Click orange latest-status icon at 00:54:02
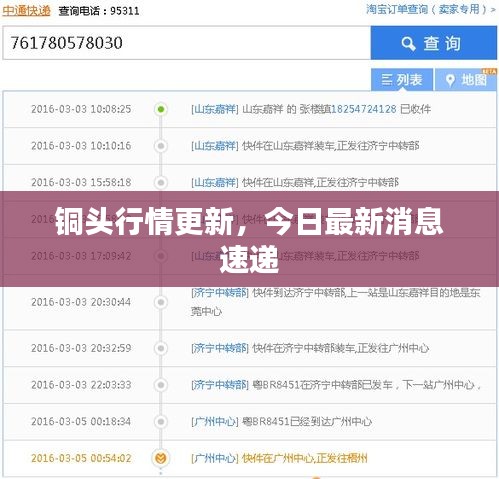 coord(161,458)
